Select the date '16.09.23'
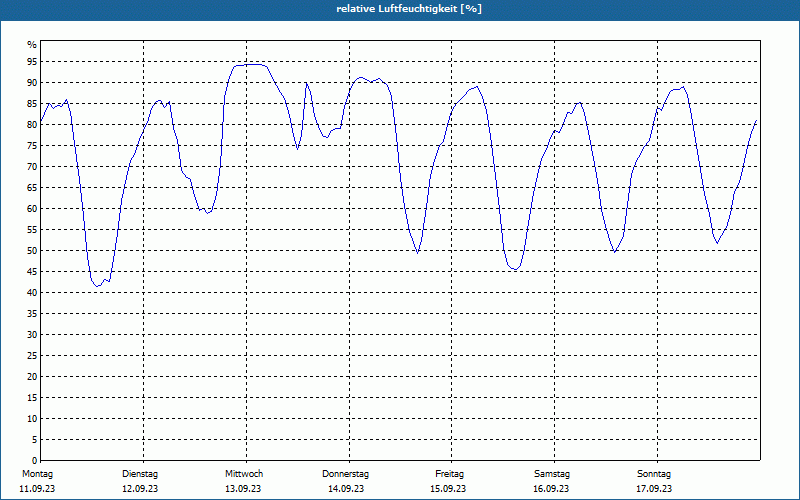This screenshot has width=800, height=500. [x=551, y=489]
